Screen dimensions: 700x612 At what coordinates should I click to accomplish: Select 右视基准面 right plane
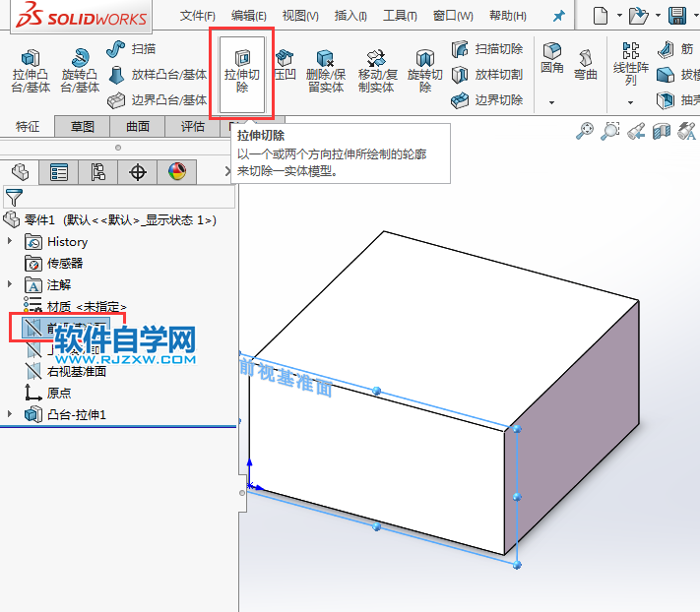pos(66,371)
